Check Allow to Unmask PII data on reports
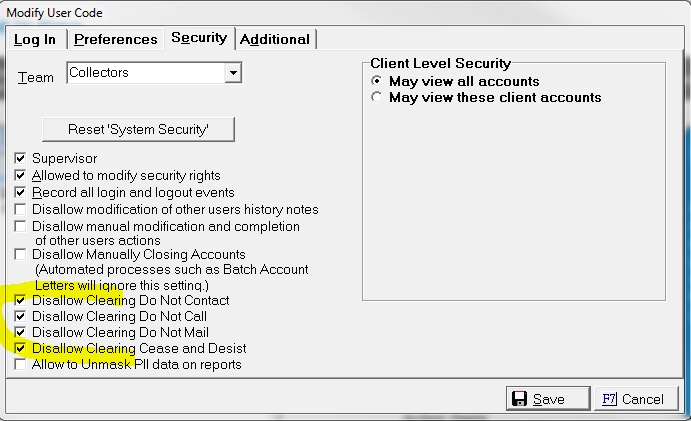This screenshot has width=691, height=421. [x=21, y=365]
